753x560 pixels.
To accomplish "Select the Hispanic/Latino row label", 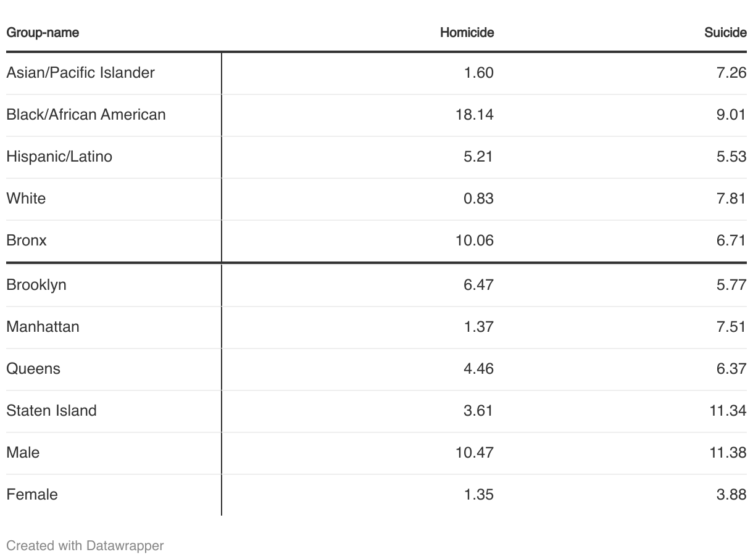I will point(59,157).
